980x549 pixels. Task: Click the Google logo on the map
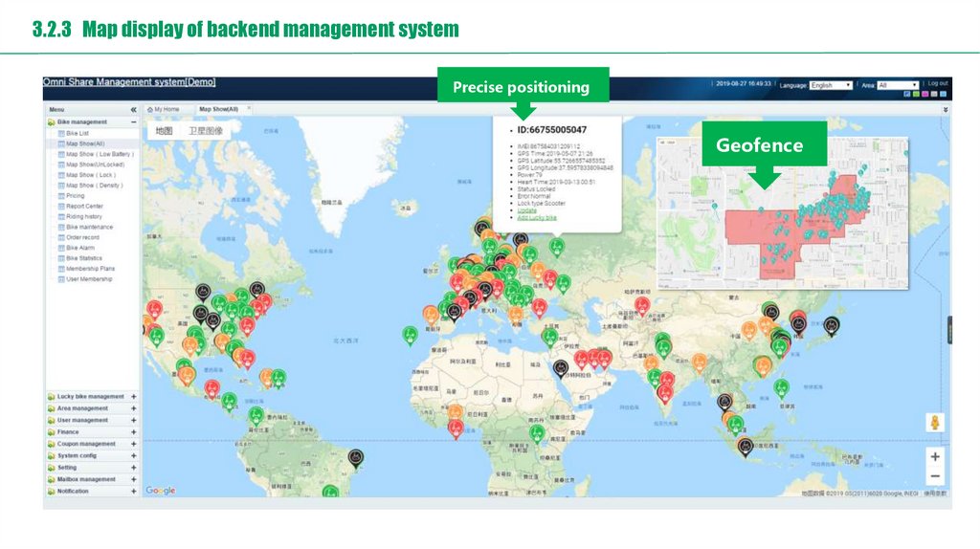pyautogui.click(x=161, y=491)
